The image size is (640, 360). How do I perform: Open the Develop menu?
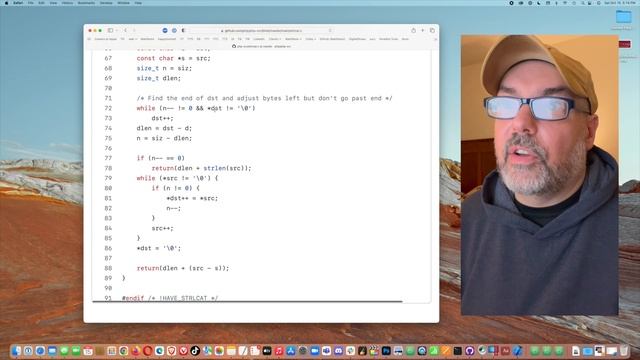(x=106, y=3)
